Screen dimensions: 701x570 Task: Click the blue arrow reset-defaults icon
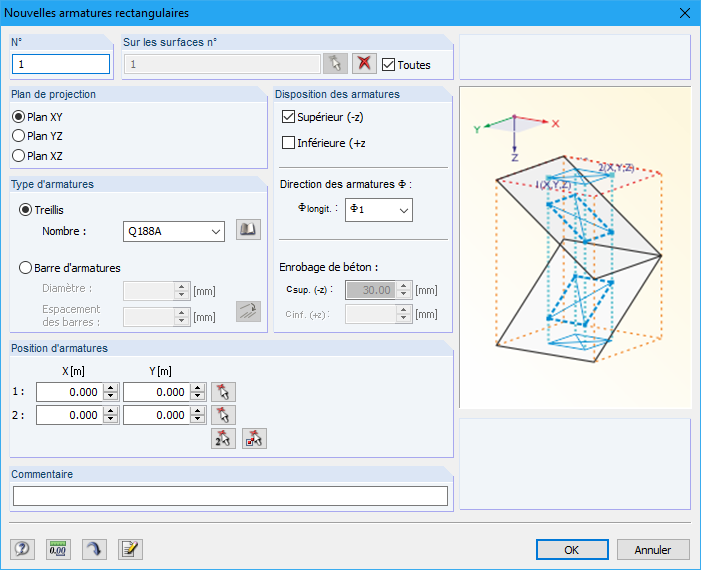pos(94,549)
